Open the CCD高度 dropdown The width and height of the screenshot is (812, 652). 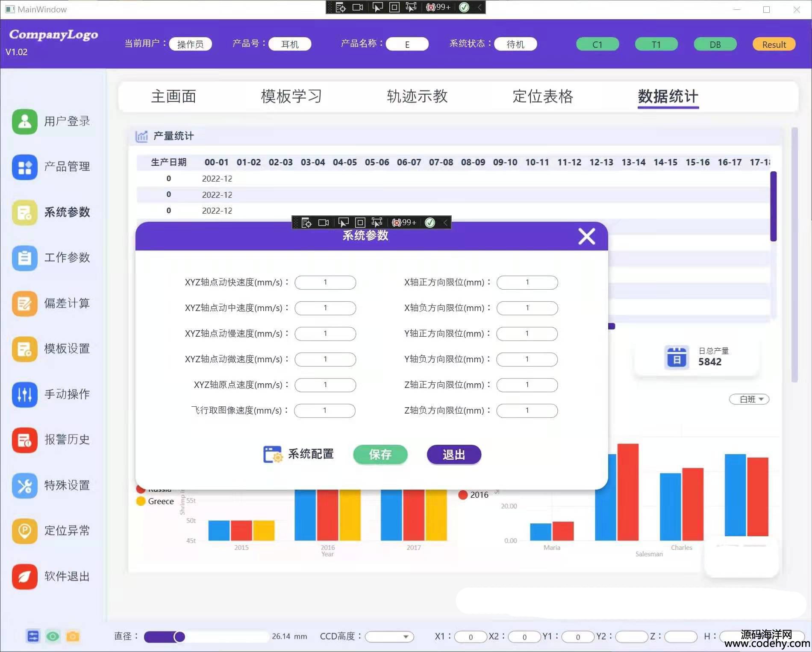[x=389, y=637]
